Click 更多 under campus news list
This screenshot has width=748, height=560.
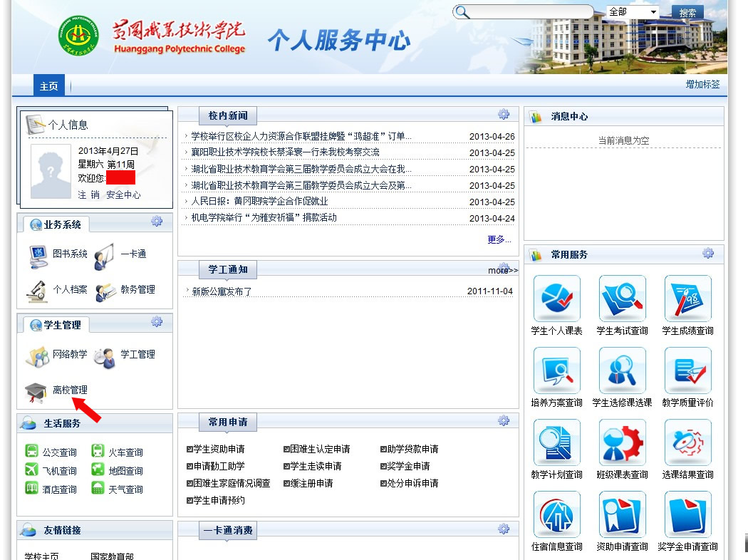coord(499,239)
